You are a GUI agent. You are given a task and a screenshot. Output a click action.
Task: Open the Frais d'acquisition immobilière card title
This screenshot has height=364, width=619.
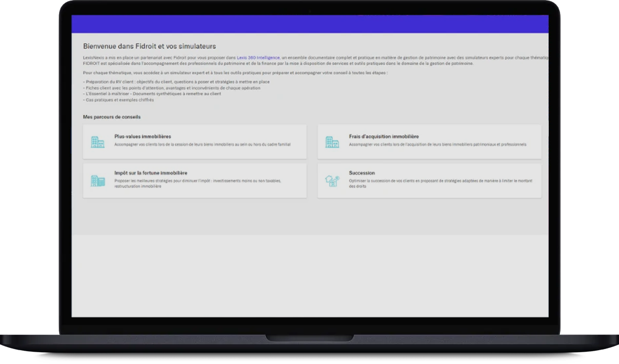click(384, 136)
